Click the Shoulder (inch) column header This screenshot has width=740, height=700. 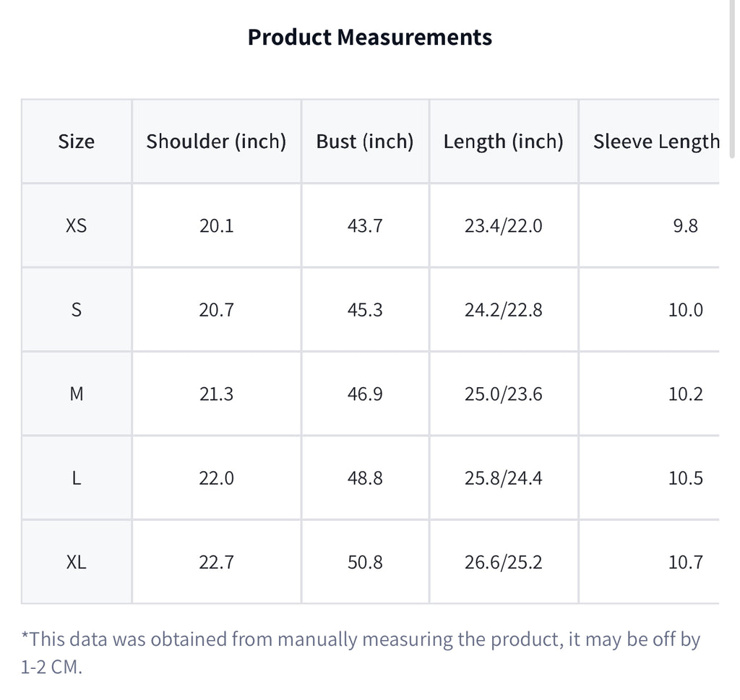[216, 142]
